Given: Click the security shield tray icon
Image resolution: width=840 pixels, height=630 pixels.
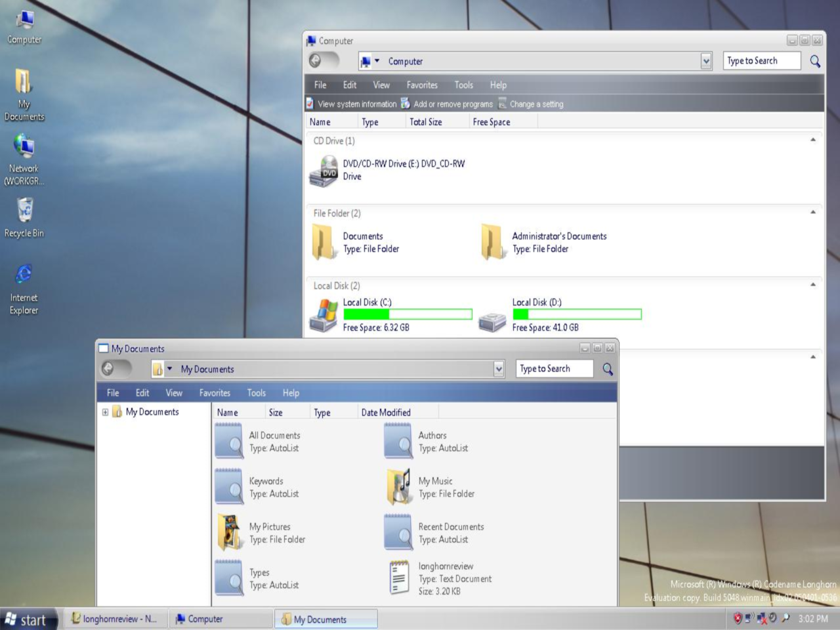Looking at the screenshot, I should point(738,618).
